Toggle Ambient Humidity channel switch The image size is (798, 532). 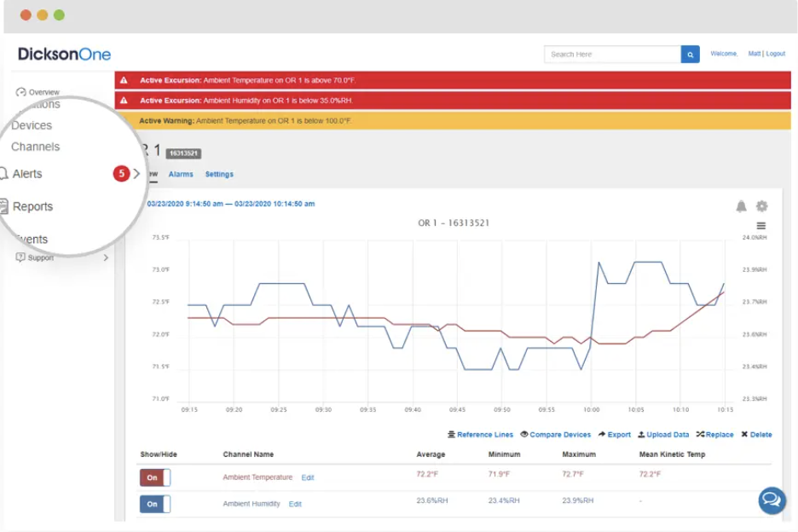pos(155,504)
